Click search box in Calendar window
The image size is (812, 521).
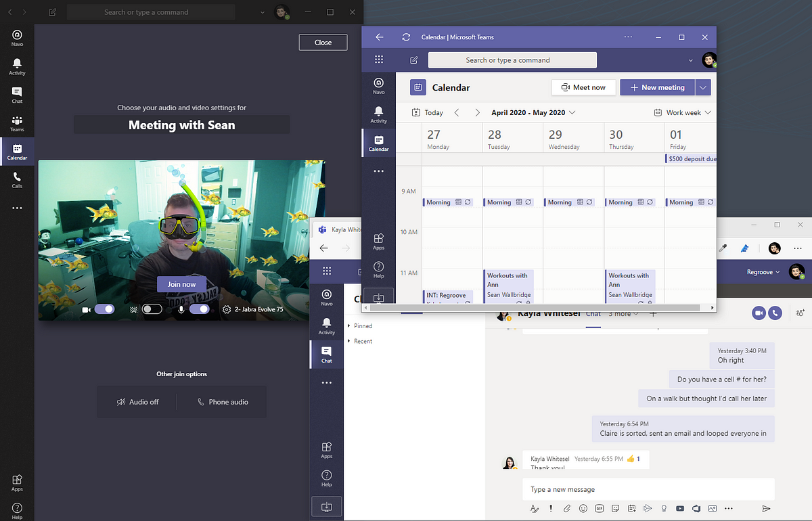coord(512,60)
